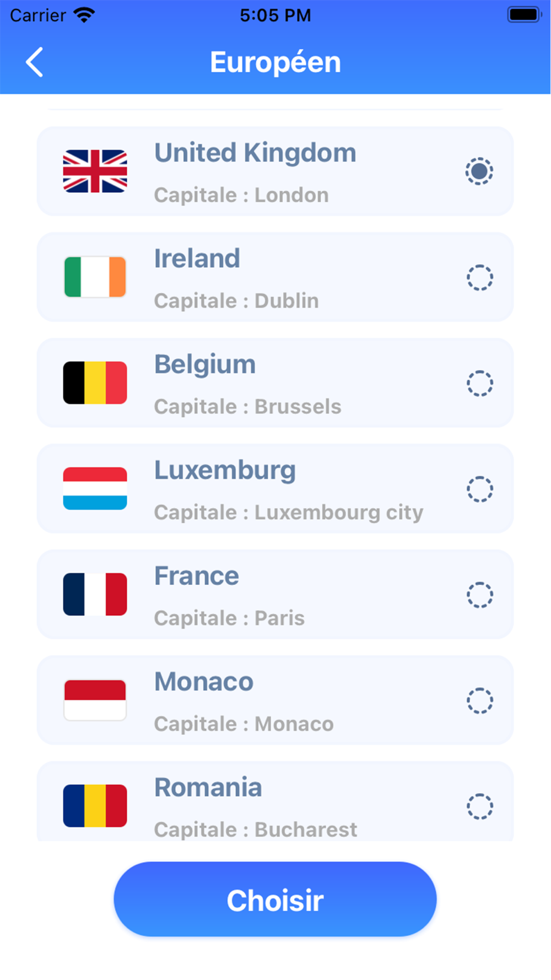Mark the Monaco radio option
This screenshot has height=980, width=551.
coord(479,701)
